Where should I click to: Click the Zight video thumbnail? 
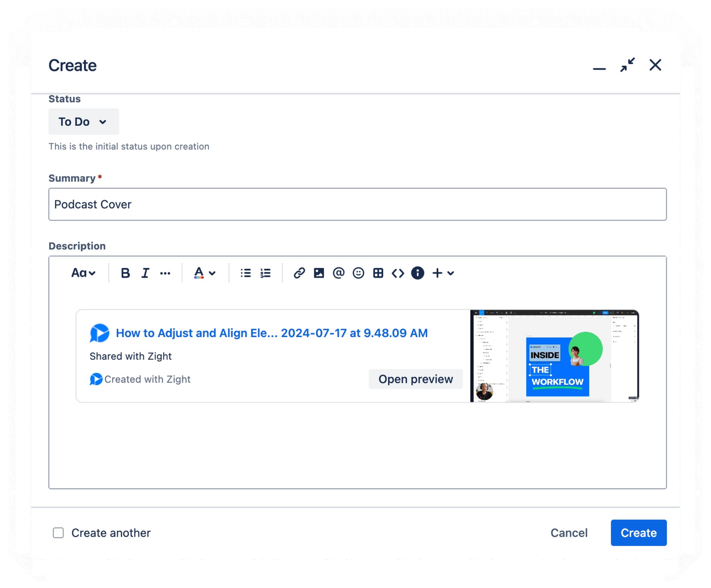point(555,356)
